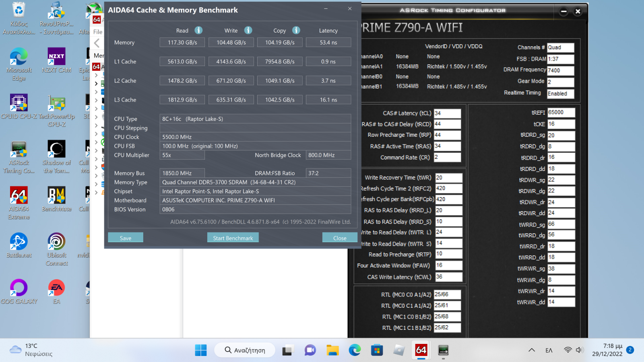The image size is (644, 362).
Task: Close the ASRock Timing Configurator window
Action: [578, 11]
